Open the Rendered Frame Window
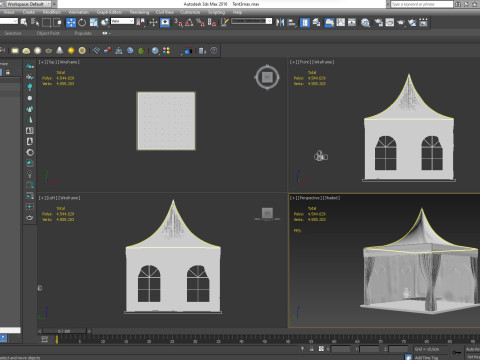 click(x=390, y=22)
